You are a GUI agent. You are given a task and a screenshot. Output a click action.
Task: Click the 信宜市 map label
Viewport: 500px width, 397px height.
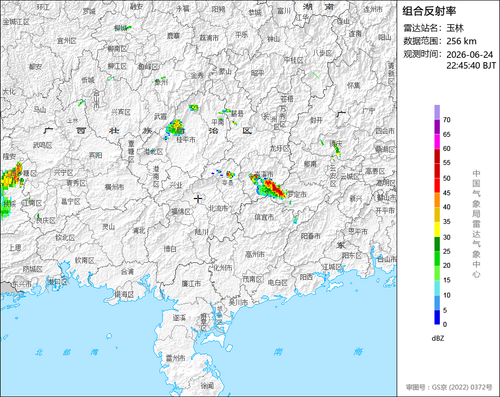click(x=264, y=217)
